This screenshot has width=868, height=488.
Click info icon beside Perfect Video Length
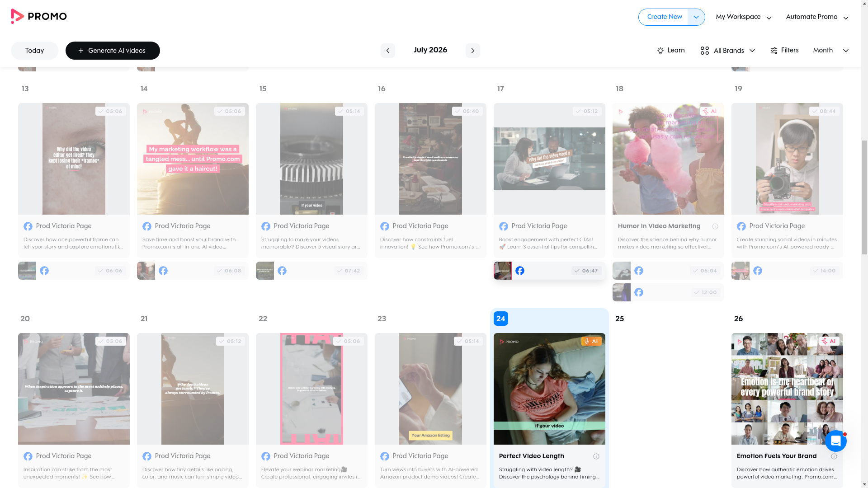pos(596,456)
